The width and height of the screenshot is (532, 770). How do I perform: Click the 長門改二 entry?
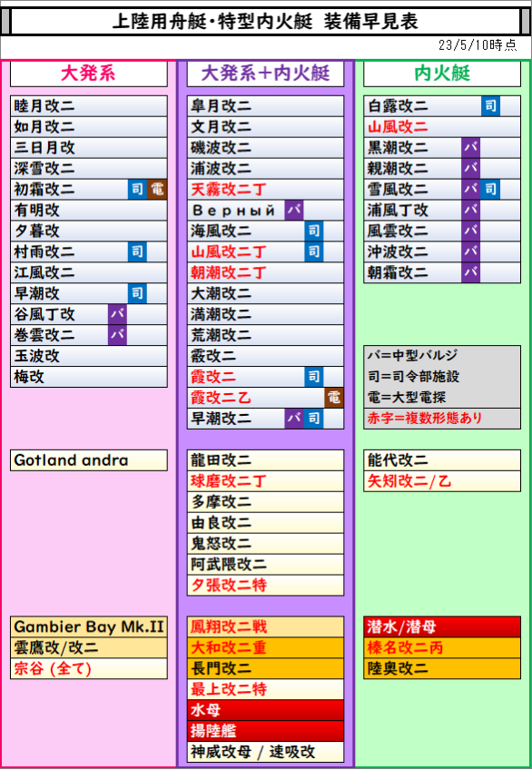tap(265, 668)
